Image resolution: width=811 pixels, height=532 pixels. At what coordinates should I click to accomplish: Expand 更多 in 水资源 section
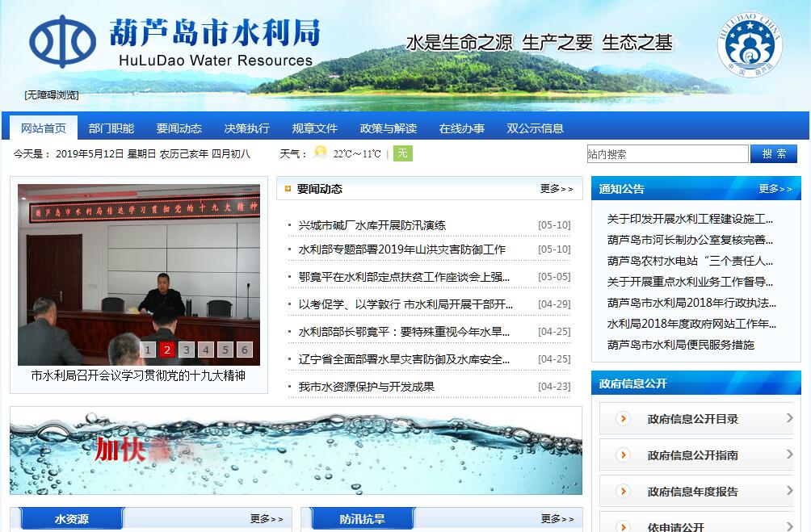tap(267, 519)
